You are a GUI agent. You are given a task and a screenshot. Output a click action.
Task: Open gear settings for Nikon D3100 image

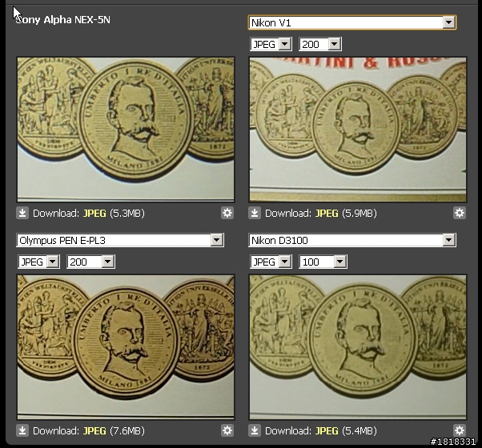(x=460, y=430)
